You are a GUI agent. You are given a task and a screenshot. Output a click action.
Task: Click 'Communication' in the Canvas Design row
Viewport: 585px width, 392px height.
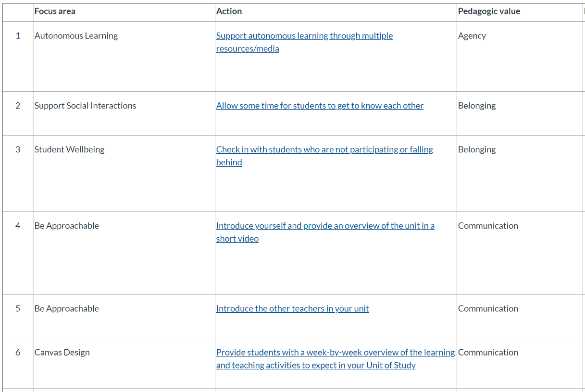pos(488,352)
